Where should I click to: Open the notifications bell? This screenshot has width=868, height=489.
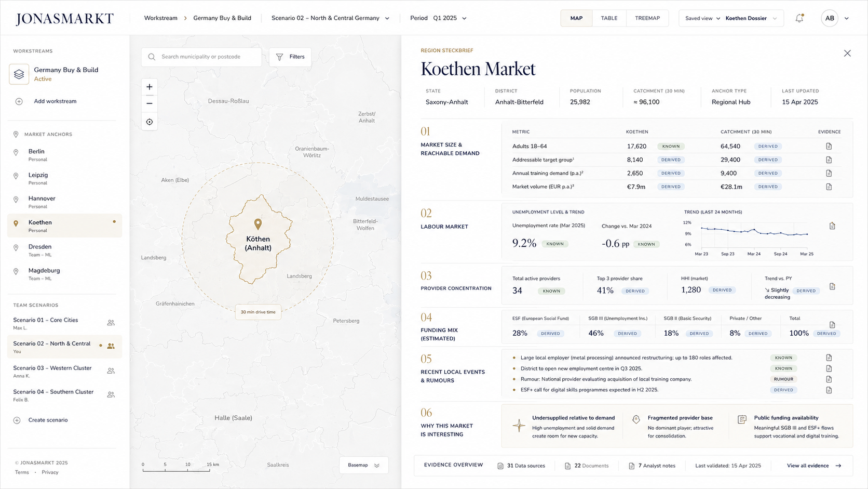[x=799, y=18]
